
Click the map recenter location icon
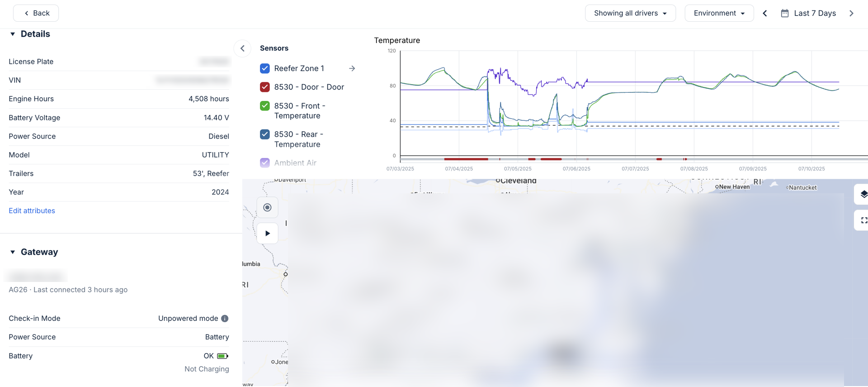[x=267, y=207]
